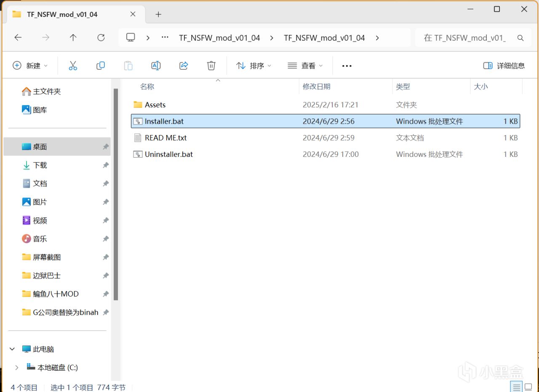Click second TF_NSFW_mod_v01_04 breadcrumb
The height and width of the screenshot is (392, 539).
[x=324, y=37]
